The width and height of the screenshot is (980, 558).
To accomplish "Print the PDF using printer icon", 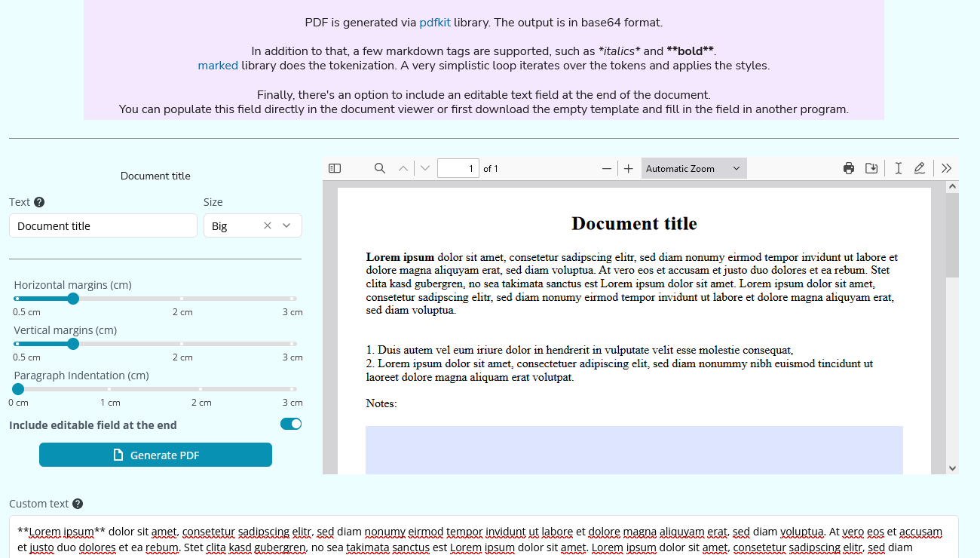I will [x=849, y=168].
